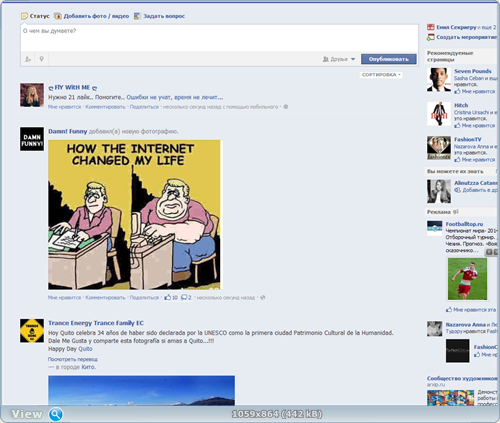The width and height of the screenshot is (500, 423).
Task: Open the football player ad image
Action: [x=467, y=279]
